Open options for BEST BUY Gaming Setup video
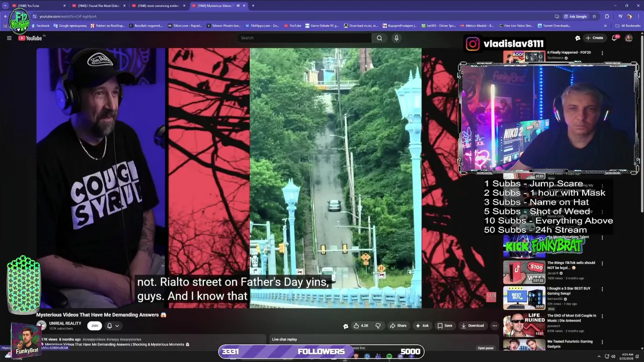644x362 pixels. click(602, 289)
